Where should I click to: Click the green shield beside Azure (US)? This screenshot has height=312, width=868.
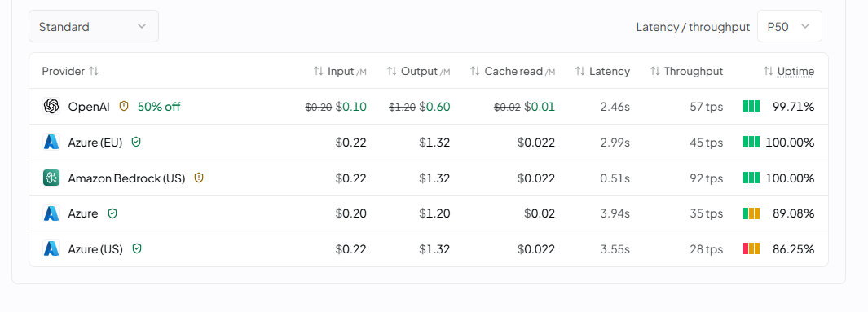pos(137,249)
